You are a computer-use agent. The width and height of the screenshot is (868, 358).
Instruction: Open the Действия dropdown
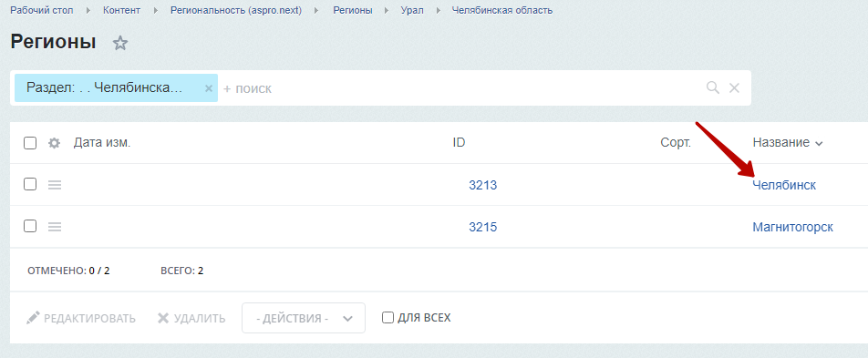304,318
